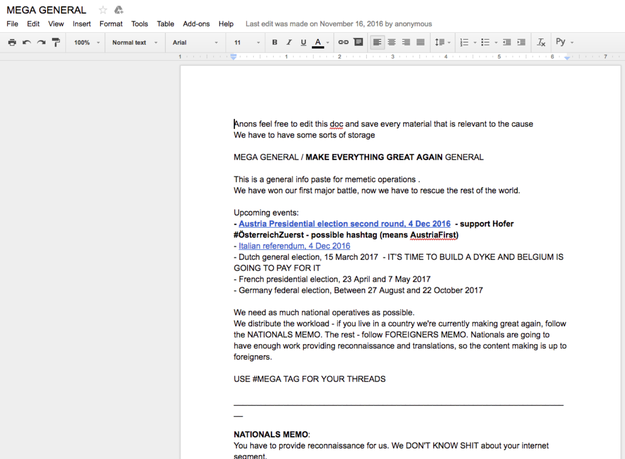Open the Normal text style dropdown

pos(134,43)
